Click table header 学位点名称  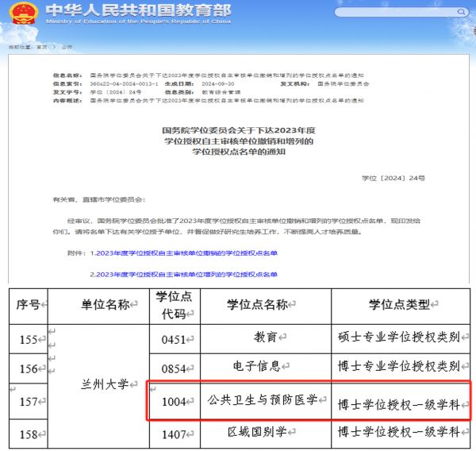[266, 306]
